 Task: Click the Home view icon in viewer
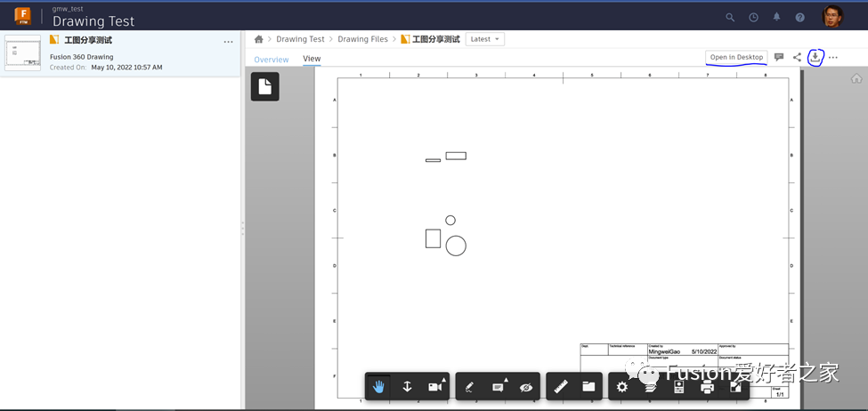point(856,78)
